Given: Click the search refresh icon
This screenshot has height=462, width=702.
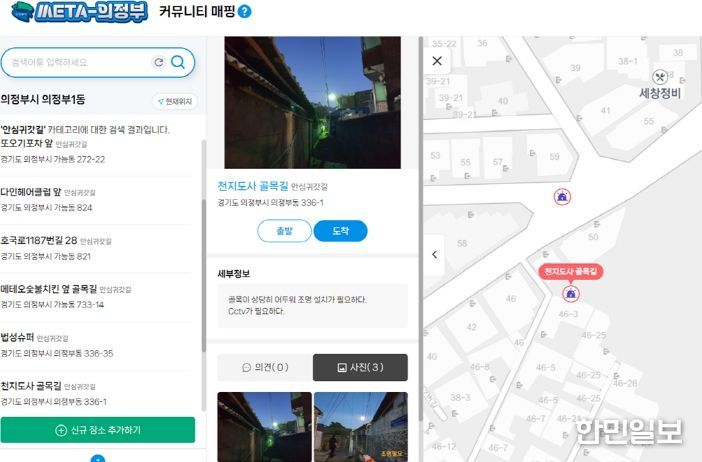Looking at the screenshot, I should coord(158,62).
